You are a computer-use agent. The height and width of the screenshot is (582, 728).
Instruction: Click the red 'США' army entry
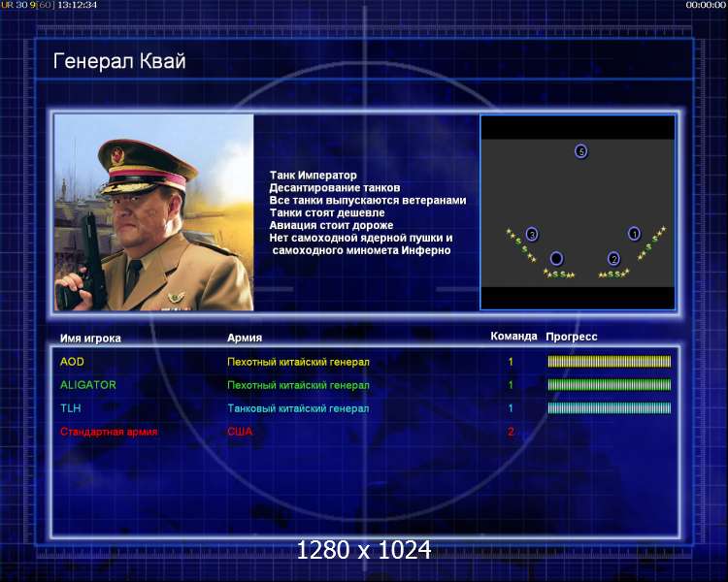pyautogui.click(x=240, y=432)
